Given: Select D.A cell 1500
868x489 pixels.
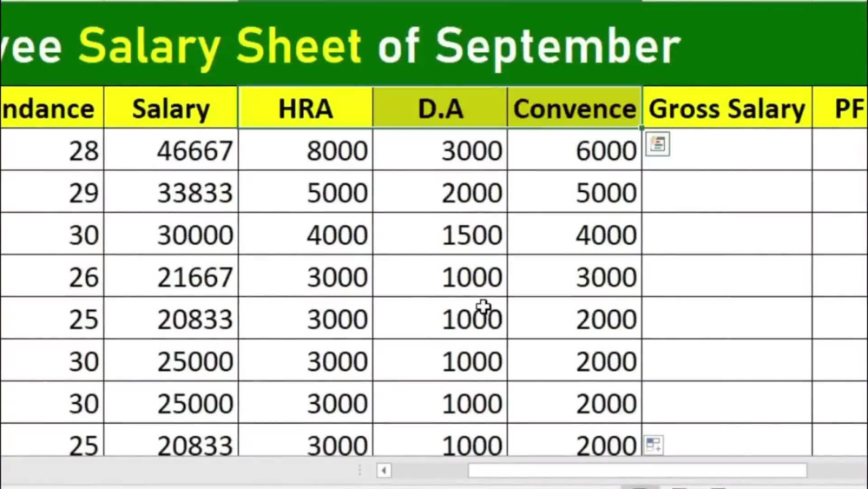Looking at the screenshot, I should [440, 234].
